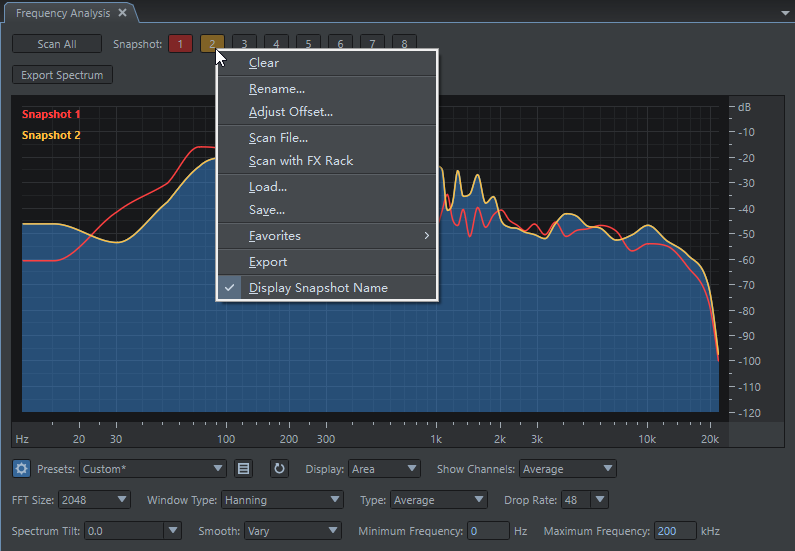Select snapshot slot 5
This screenshot has height=551, width=795.
coord(308,42)
